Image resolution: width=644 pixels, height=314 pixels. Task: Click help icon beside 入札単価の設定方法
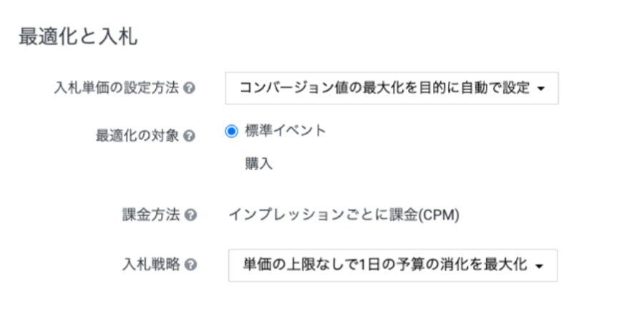[190, 89]
